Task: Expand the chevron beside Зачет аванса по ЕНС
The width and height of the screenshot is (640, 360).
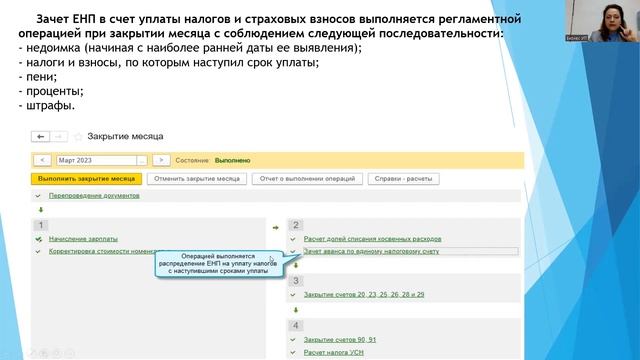Action: [293, 251]
